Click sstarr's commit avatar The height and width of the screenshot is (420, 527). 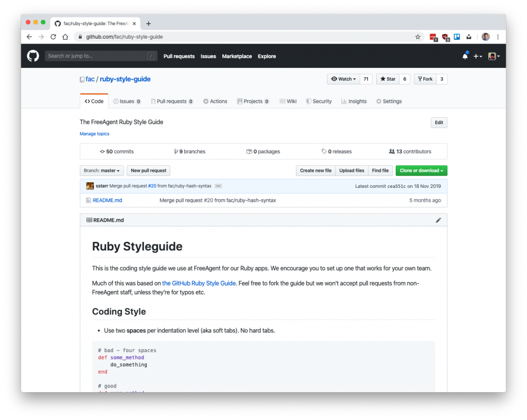coord(90,186)
